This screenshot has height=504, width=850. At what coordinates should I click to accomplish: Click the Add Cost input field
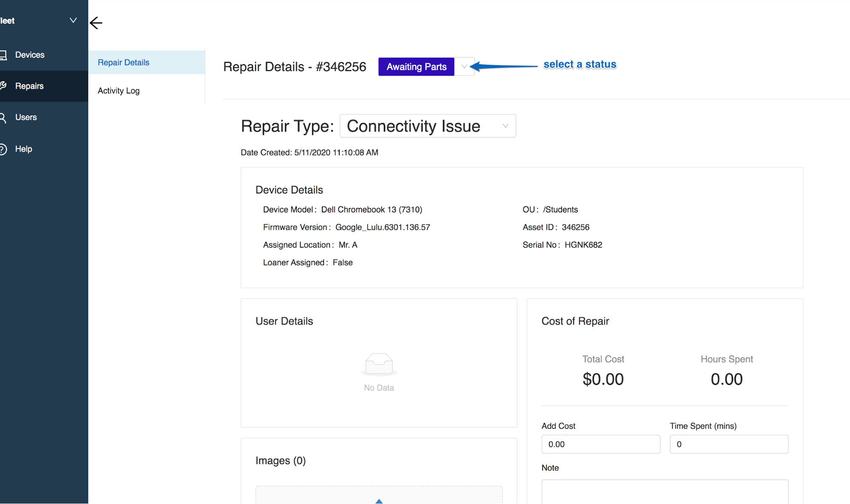point(601,444)
